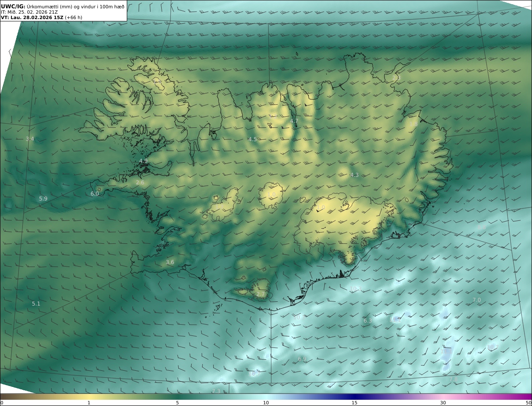Click the 6.0 value label

tap(95, 194)
